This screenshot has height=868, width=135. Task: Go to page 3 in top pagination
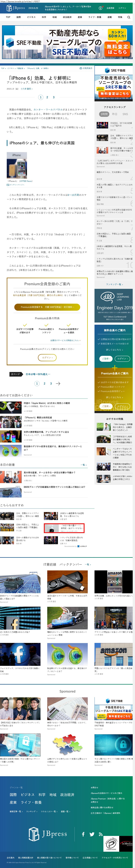[x=54, y=97]
